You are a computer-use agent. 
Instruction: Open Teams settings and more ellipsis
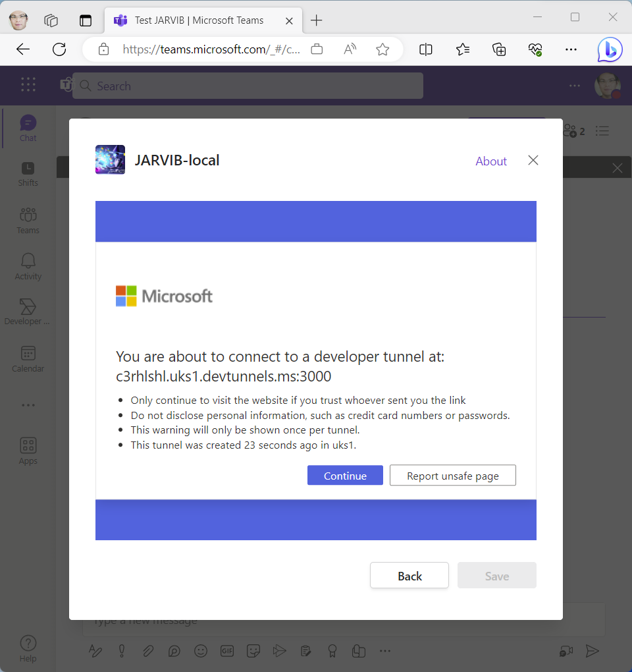[575, 86]
